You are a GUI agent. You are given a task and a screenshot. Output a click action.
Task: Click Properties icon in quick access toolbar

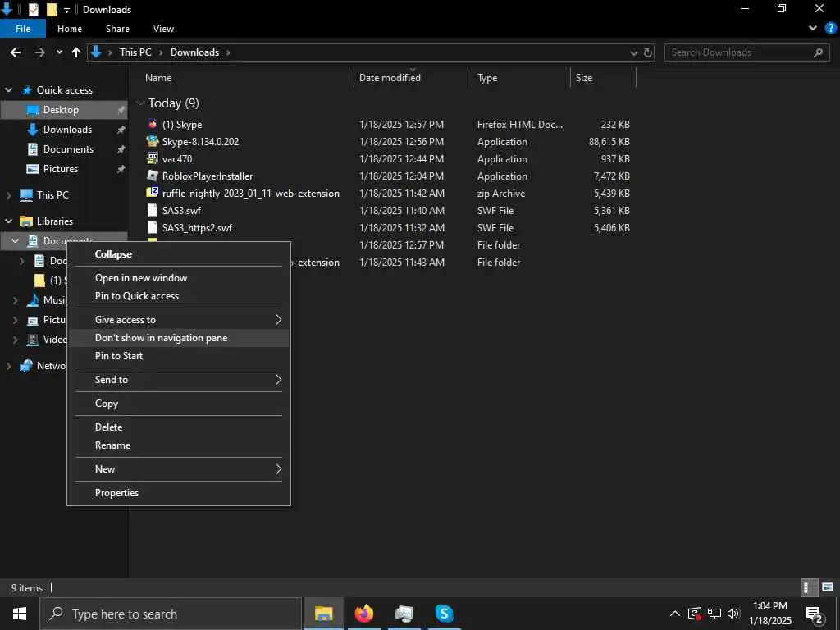[33, 9]
